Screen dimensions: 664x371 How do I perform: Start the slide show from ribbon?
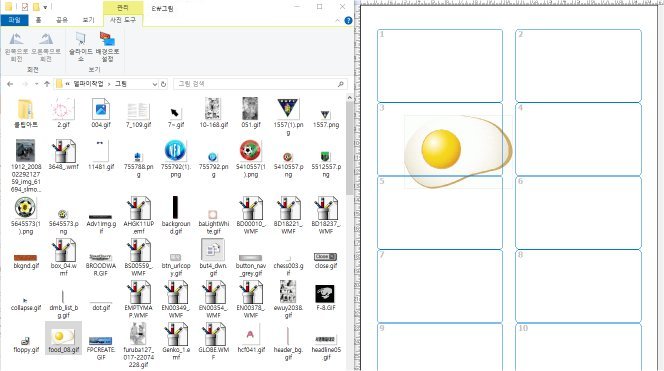80,47
